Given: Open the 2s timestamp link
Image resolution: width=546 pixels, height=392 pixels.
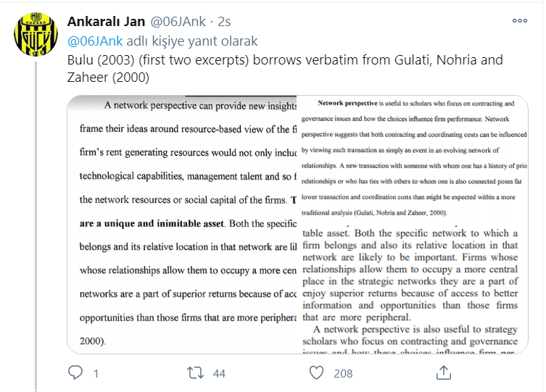Looking at the screenshot, I should 224,22.
